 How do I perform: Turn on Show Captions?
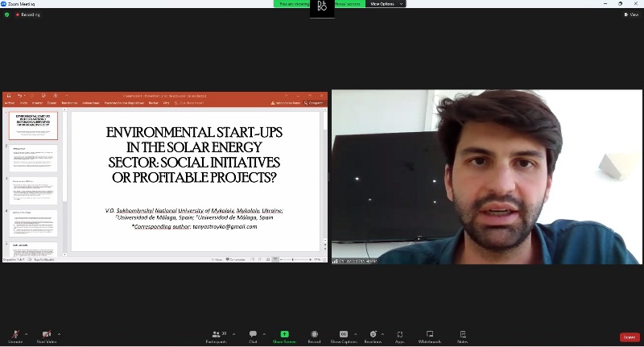(x=343, y=335)
